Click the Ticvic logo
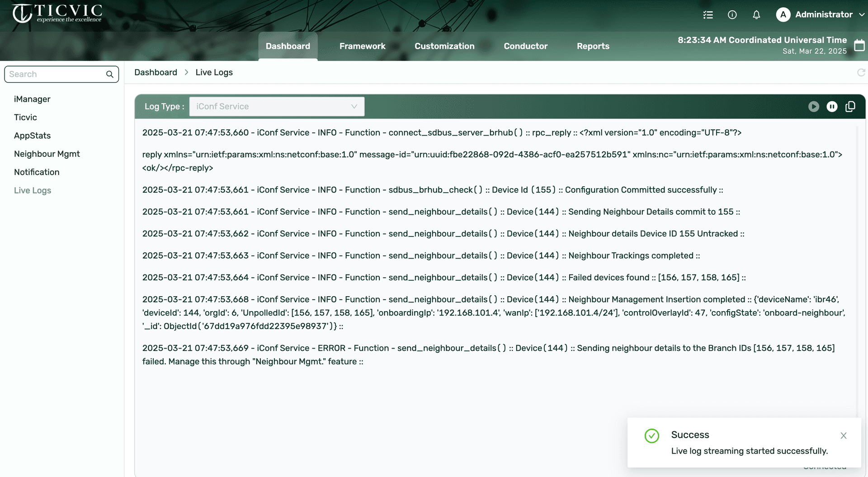This screenshot has width=868, height=477. tap(57, 13)
